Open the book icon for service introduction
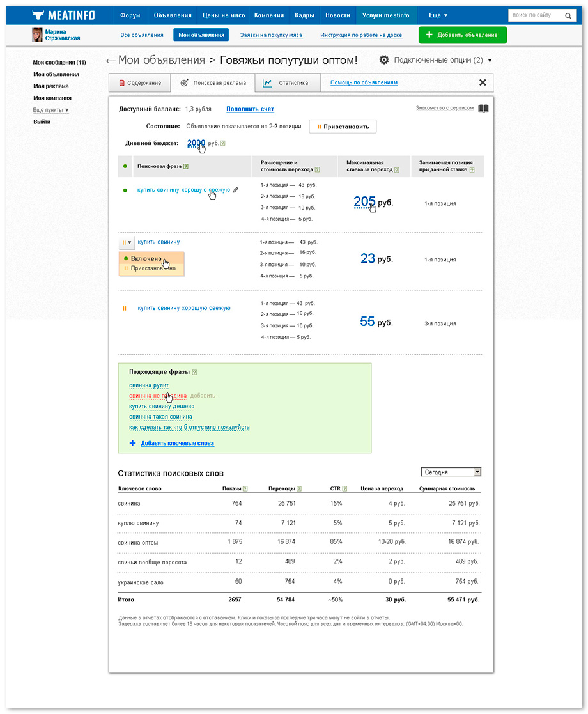 point(483,109)
